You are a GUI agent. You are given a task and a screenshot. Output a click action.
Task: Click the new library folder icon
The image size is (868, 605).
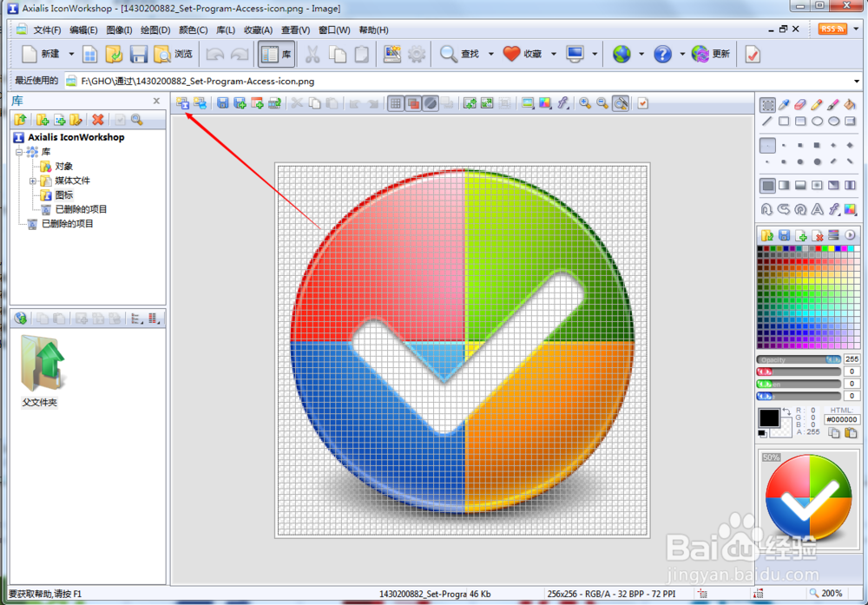(43, 120)
